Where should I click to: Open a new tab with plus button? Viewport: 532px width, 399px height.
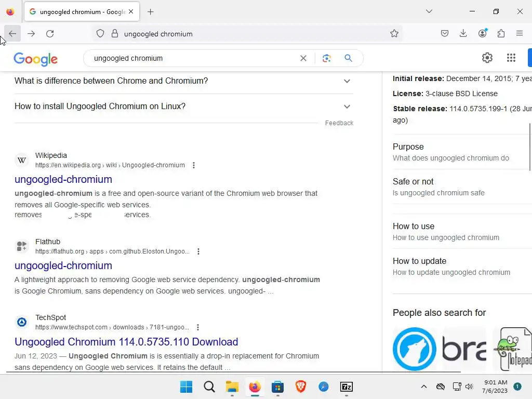(x=151, y=12)
